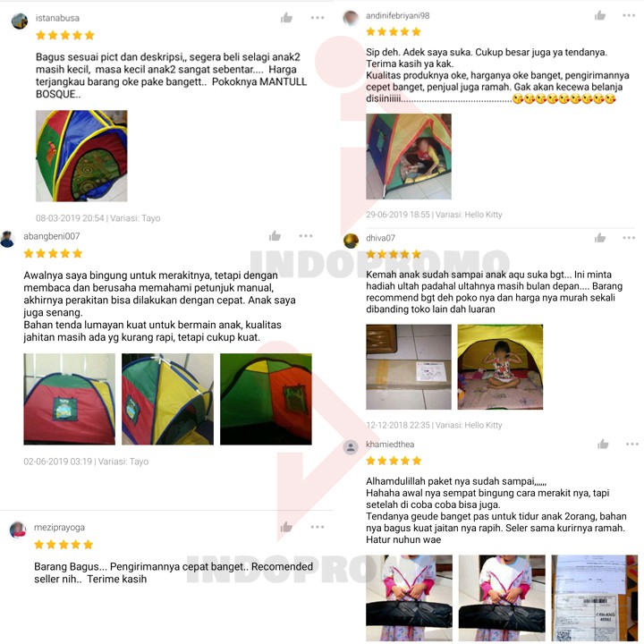Open three-dot menu on abangbeni007's review
The width and height of the screenshot is (644, 644).
pyautogui.click(x=306, y=236)
